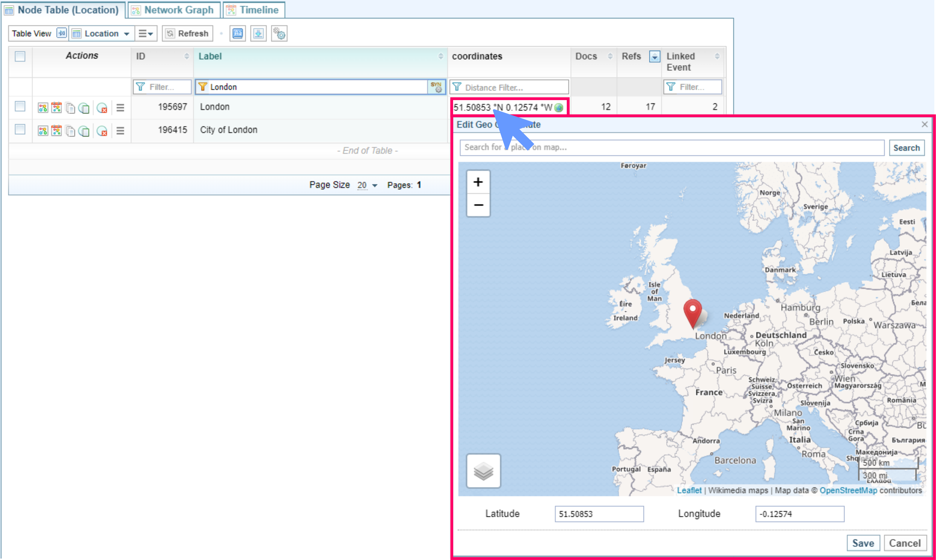Expand the Refs column dropdown arrow

[x=655, y=57]
